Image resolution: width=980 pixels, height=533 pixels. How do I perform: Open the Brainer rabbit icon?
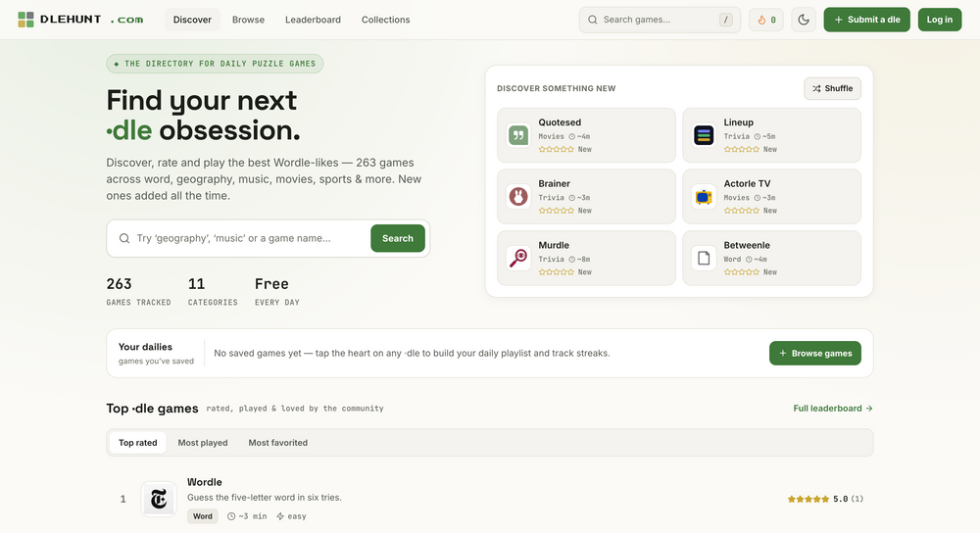coord(518,196)
